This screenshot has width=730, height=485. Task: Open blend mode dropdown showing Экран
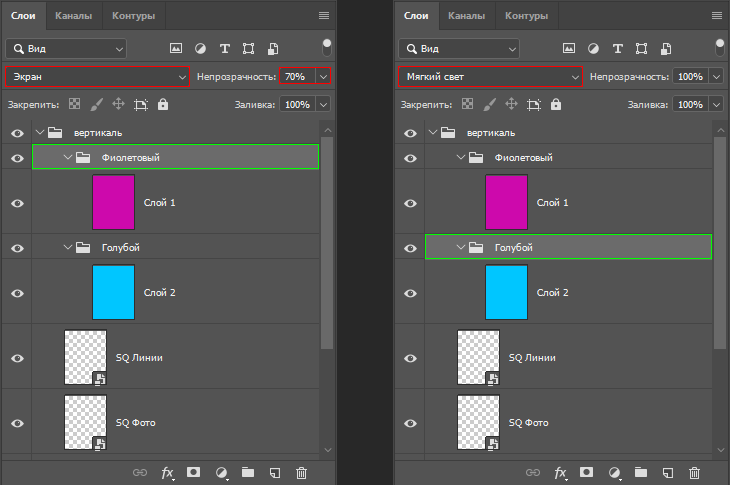coord(97,77)
